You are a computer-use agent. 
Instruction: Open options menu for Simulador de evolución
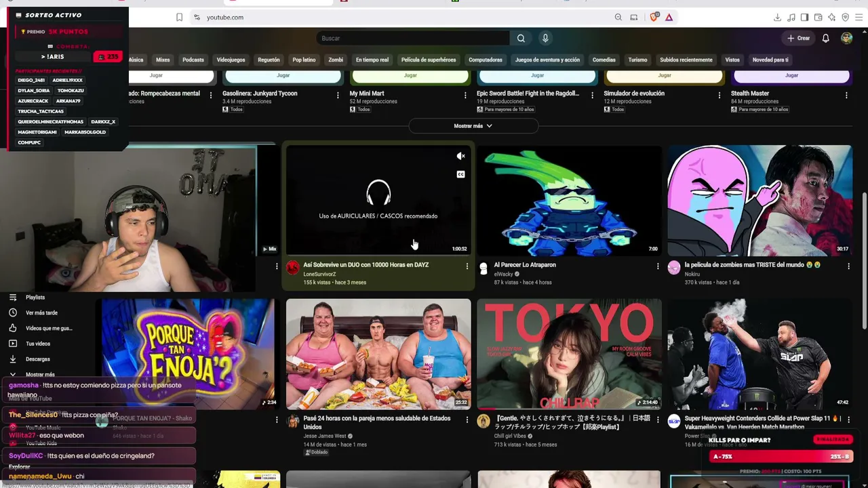[x=719, y=95]
